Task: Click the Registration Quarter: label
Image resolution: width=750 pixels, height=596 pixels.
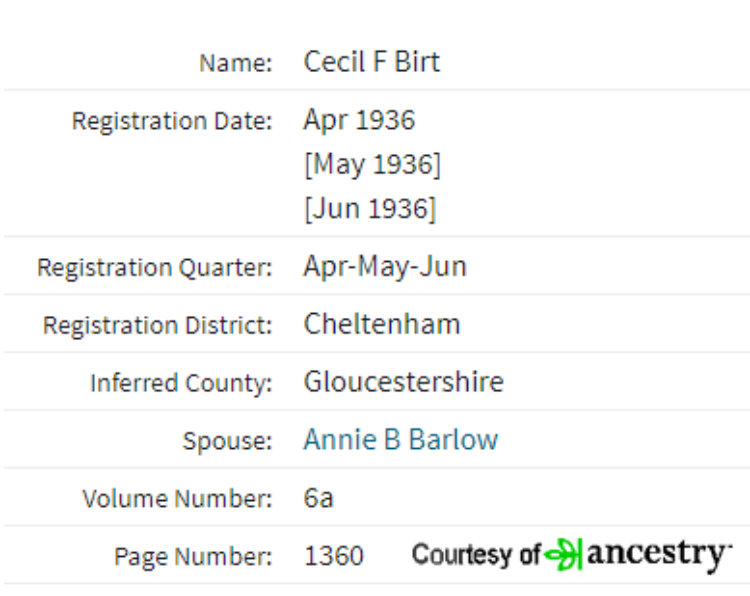Action: point(155,267)
